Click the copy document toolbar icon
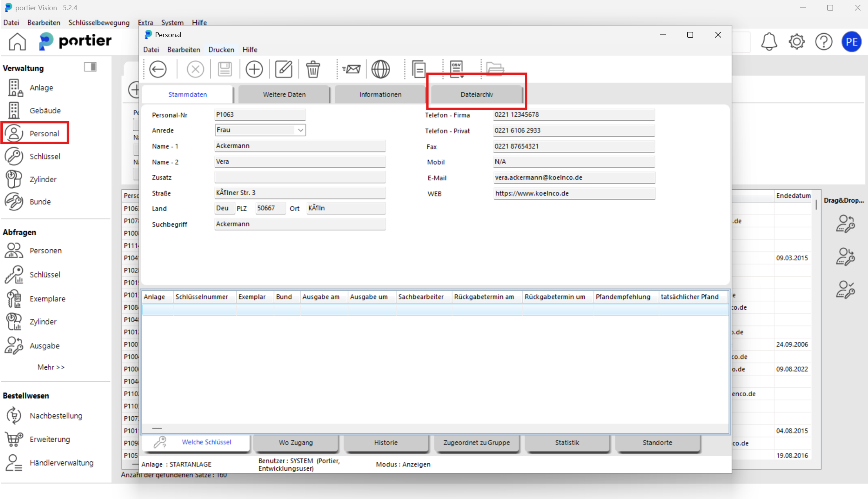This screenshot has height=499, width=868. (419, 69)
